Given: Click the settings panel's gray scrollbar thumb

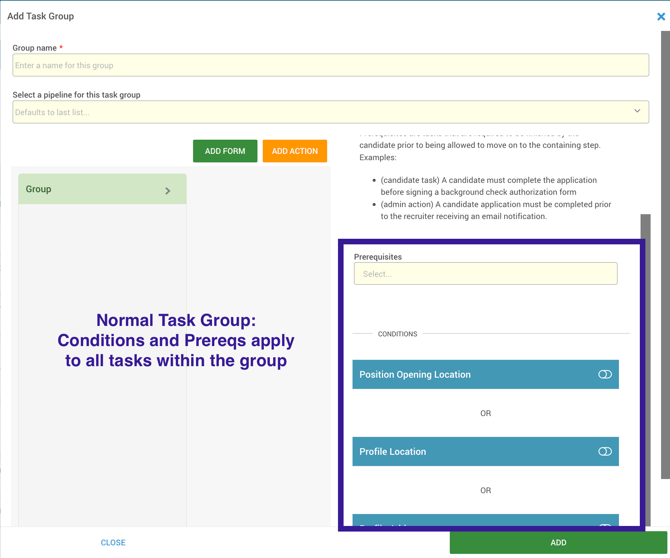Looking at the screenshot, I should (x=645, y=228).
